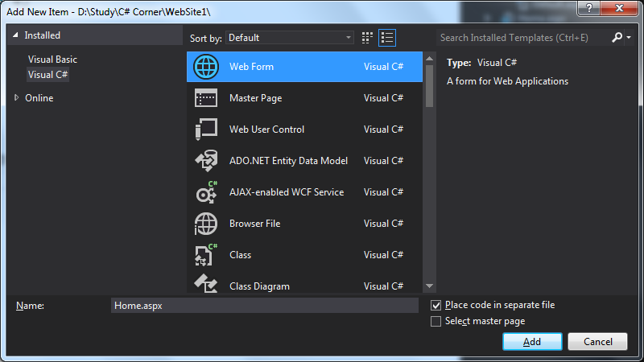Click the Name field containing Home.aspx
644x362 pixels.
click(264, 306)
